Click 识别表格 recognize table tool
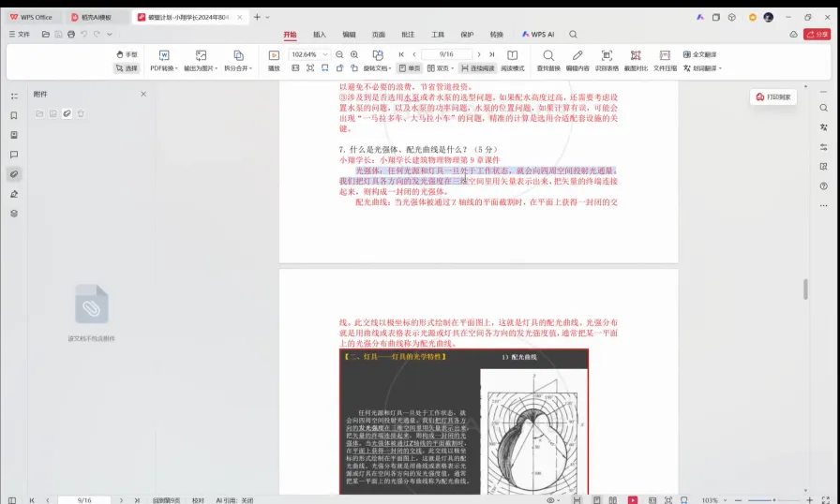Viewport: 840px width, 504px height. [x=607, y=62]
